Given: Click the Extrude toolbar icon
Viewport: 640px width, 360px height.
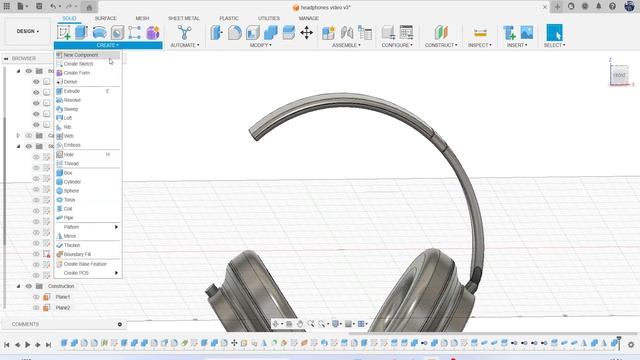Looking at the screenshot, I should [x=82, y=32].
